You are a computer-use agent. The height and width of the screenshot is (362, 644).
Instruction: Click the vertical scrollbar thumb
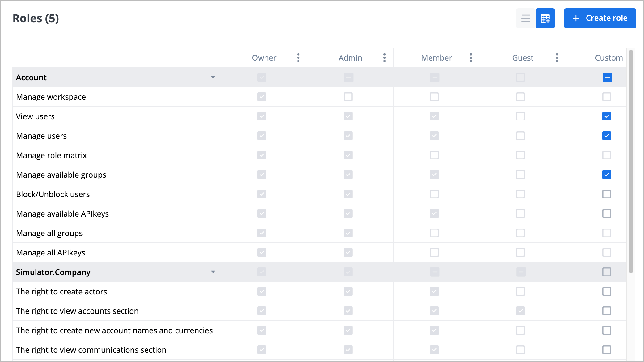(631, 161)
